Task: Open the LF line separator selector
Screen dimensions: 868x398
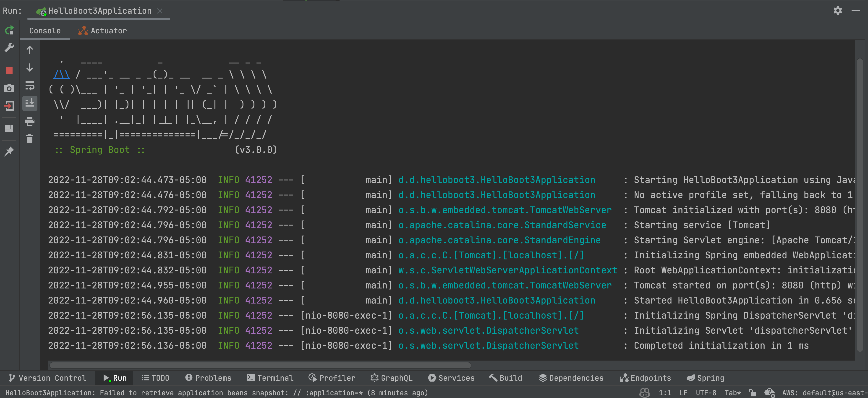Action: [x=684, y=393]
